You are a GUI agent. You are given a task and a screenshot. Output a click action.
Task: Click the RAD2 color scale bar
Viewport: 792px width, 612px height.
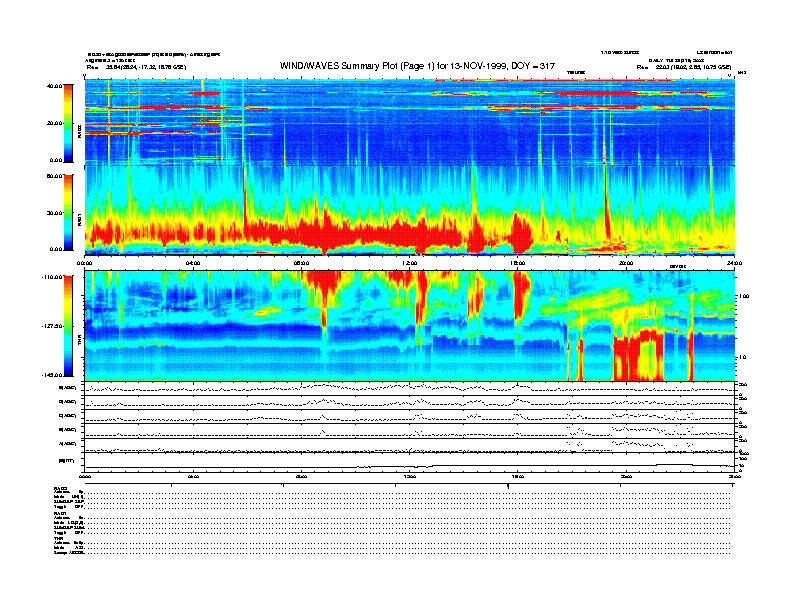(68, 123)
